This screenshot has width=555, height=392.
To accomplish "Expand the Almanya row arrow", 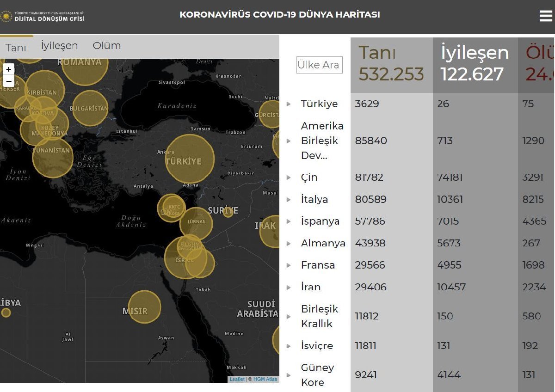I will coord(289,244).
